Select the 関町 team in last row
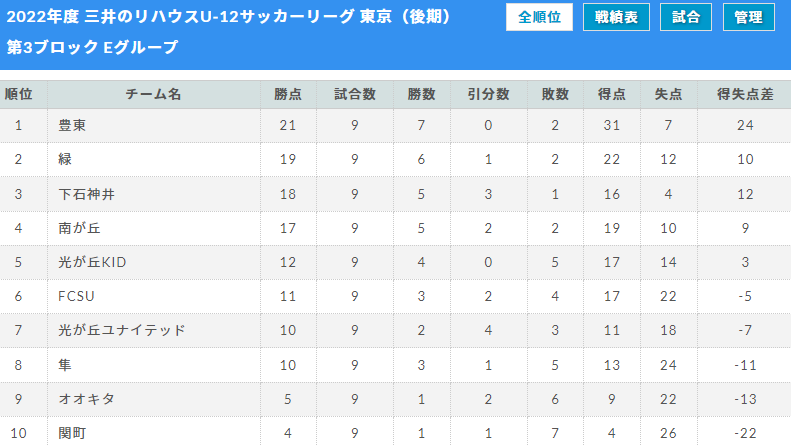791x445 pixels. 72,433
